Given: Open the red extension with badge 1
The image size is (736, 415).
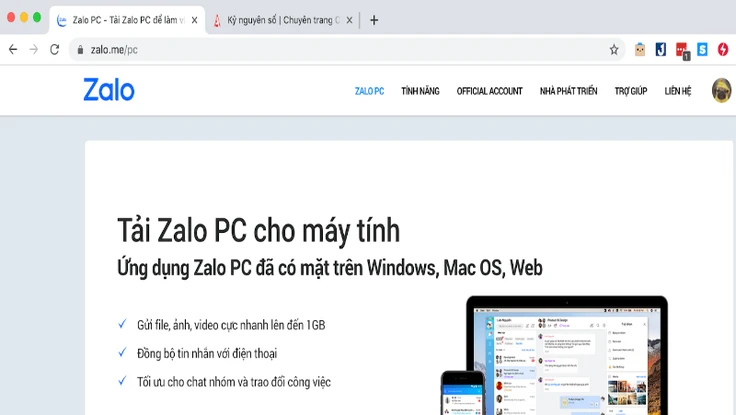Looking at the screenshot, I should (682, 51).
